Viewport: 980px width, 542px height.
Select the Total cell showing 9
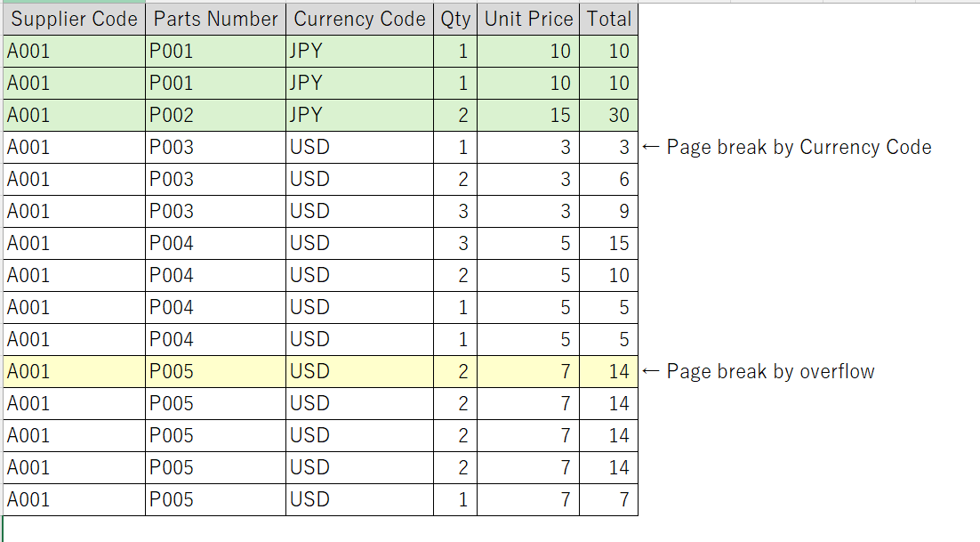[x=609, y=212]
